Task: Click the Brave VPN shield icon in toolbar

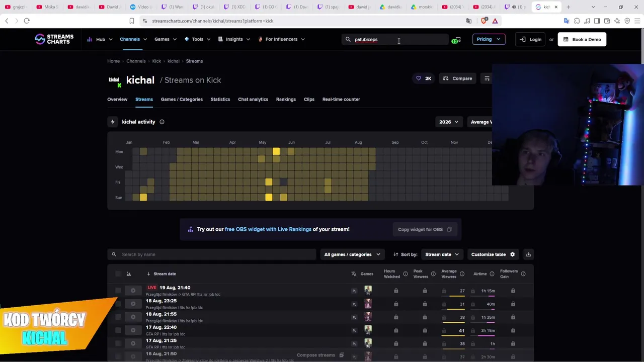Action: pos(627,21)
